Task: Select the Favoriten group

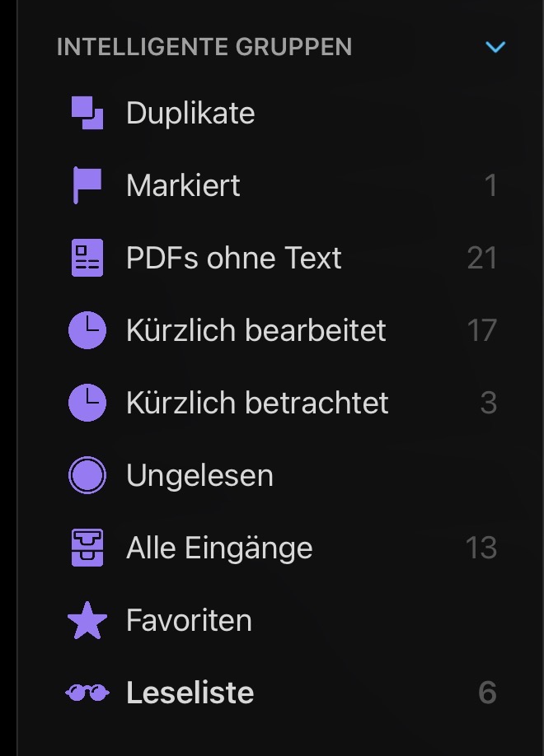Action: 189,620
